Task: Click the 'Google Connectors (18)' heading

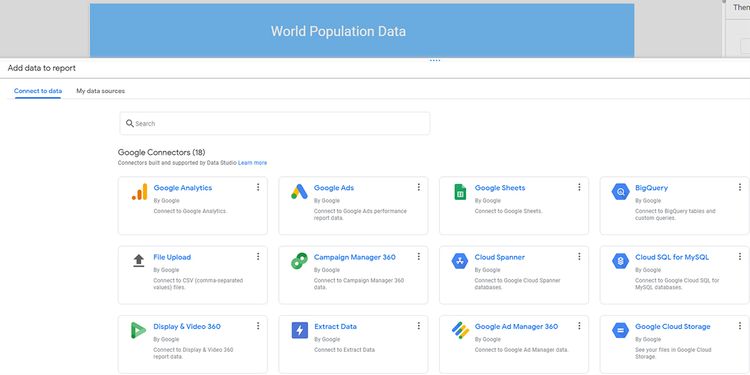Action: (162, 153)
